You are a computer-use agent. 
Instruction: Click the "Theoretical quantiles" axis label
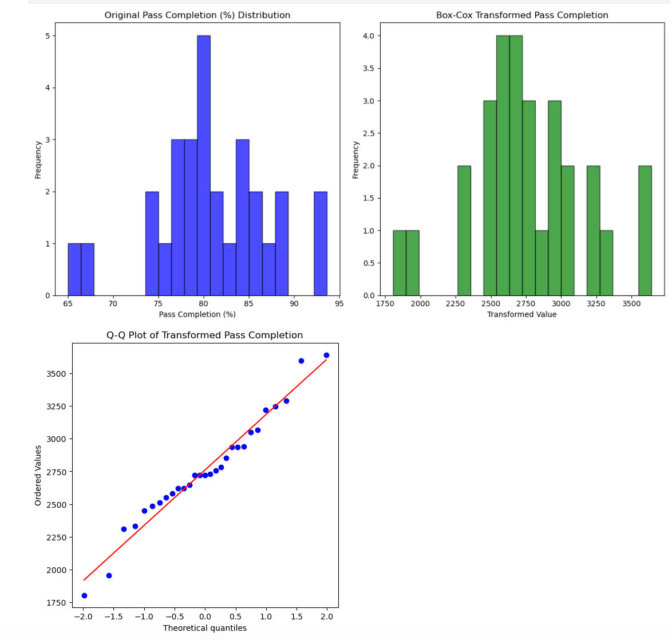tap(205, 628)
